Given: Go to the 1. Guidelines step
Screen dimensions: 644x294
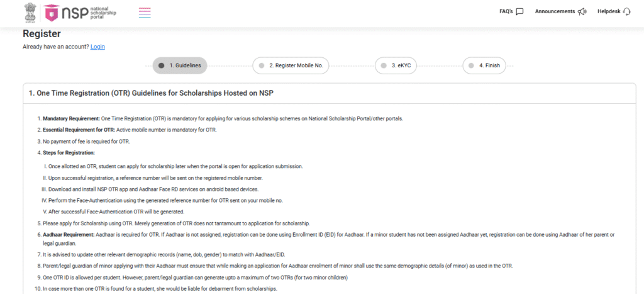Looking at the screenshot, I should pyautogui.click(x=185, y=65).
